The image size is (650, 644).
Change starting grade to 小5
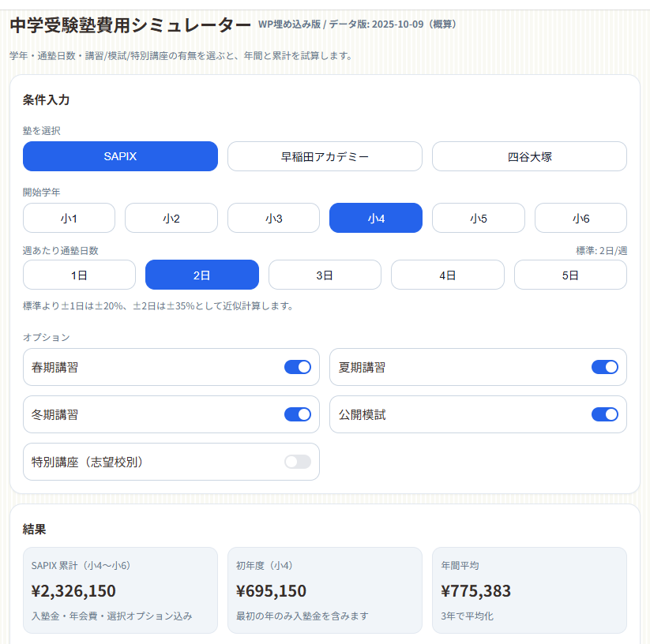478,218
